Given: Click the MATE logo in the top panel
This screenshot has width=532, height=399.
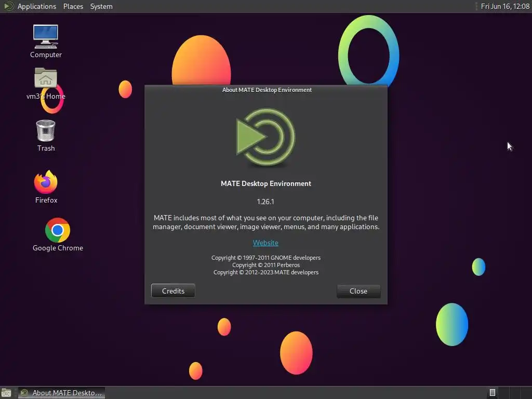Looking at the screenshot, I should (8, 6).
